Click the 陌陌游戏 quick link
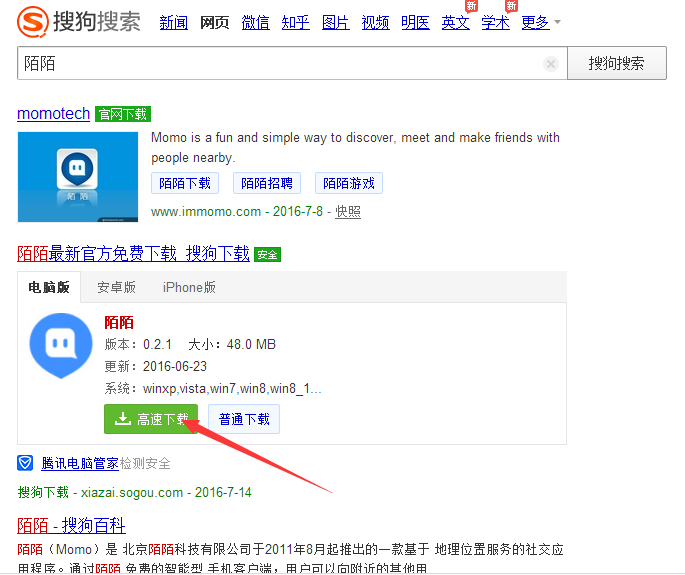Viewport: 685px width, 575px height. coord(349,183)
